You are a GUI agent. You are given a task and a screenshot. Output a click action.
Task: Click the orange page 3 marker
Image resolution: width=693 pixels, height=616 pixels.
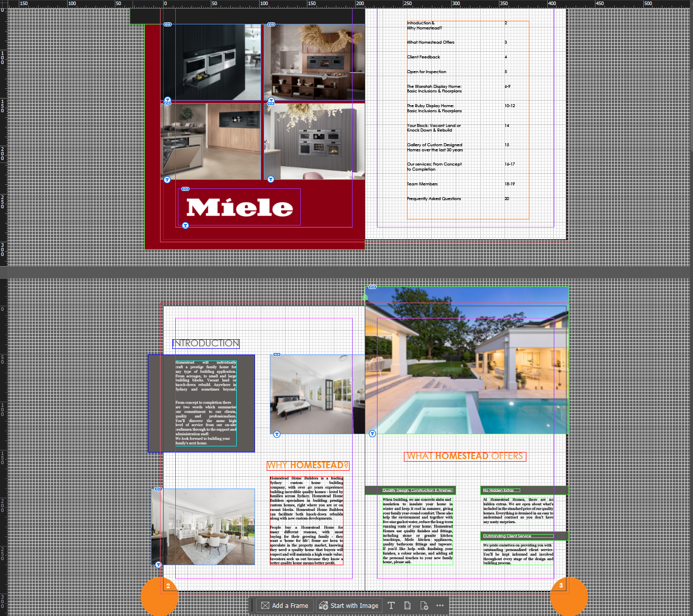[569, 597]
